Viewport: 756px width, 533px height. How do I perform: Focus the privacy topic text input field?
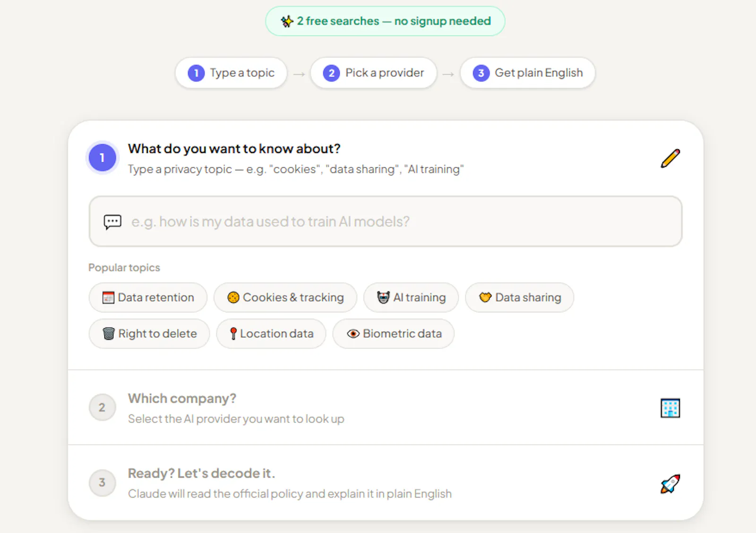(x=385, y=222)
